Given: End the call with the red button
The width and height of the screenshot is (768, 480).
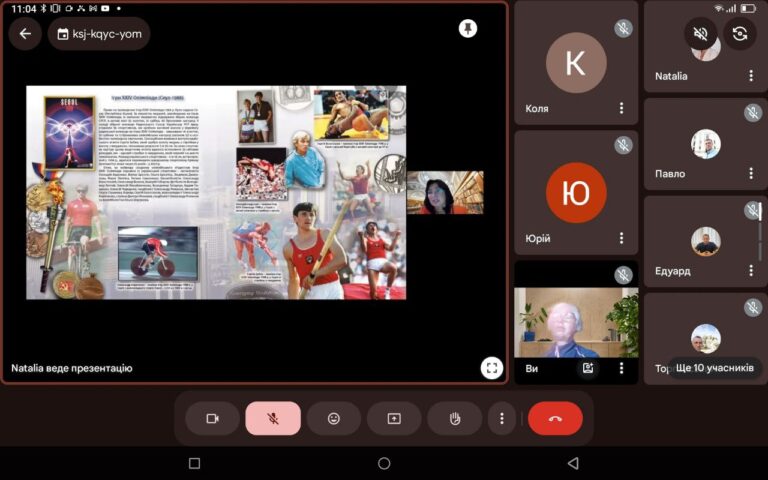Looking at the screenshot, I should (x=555, y=419).
